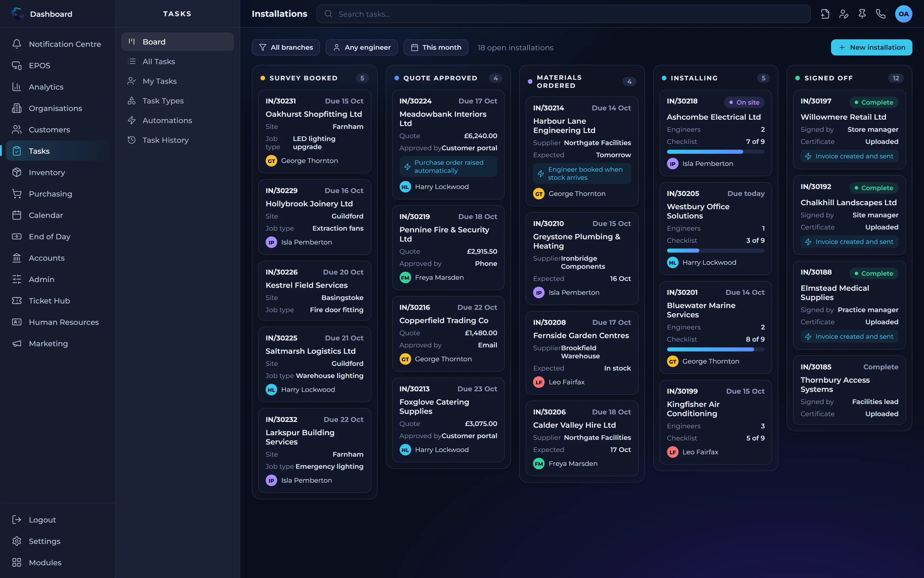Click the Bluewater Marine checklist progress bar

716,349
